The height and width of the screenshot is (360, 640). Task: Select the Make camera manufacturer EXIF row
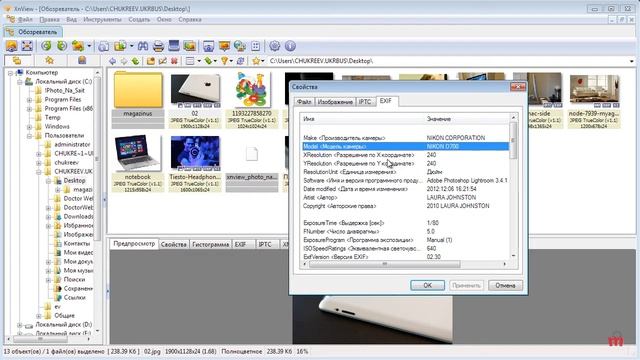405,138
